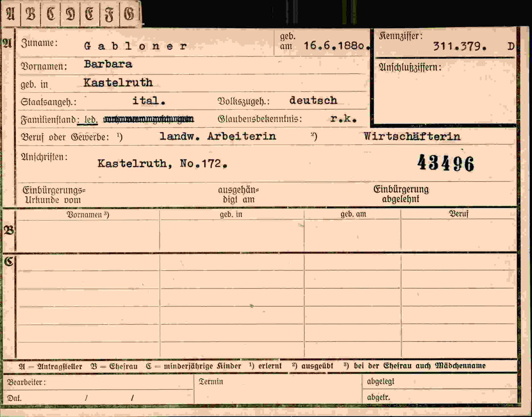
Task: Click the 'ausgehändigt am' label
Action: [238, 195]
